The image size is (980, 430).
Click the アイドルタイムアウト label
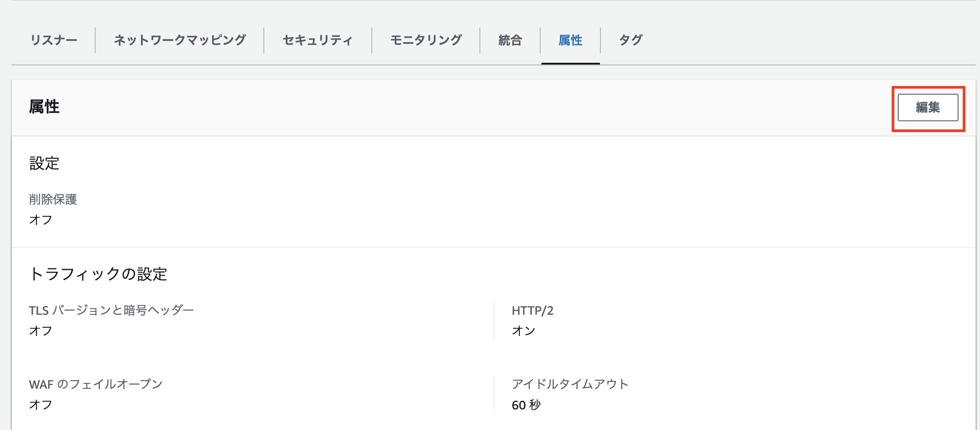[570, 384]
